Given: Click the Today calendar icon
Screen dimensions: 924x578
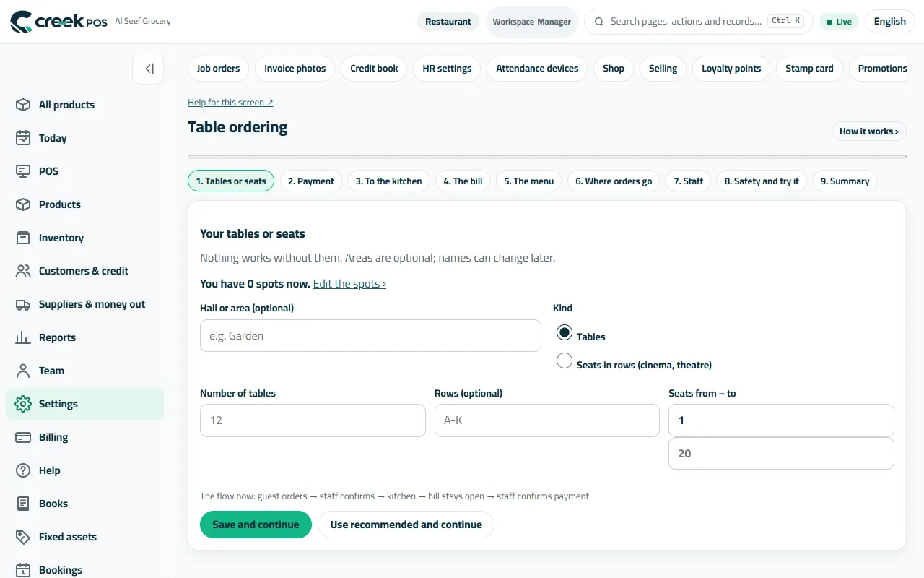Looking at the screenshot, I should pos(23,138).
